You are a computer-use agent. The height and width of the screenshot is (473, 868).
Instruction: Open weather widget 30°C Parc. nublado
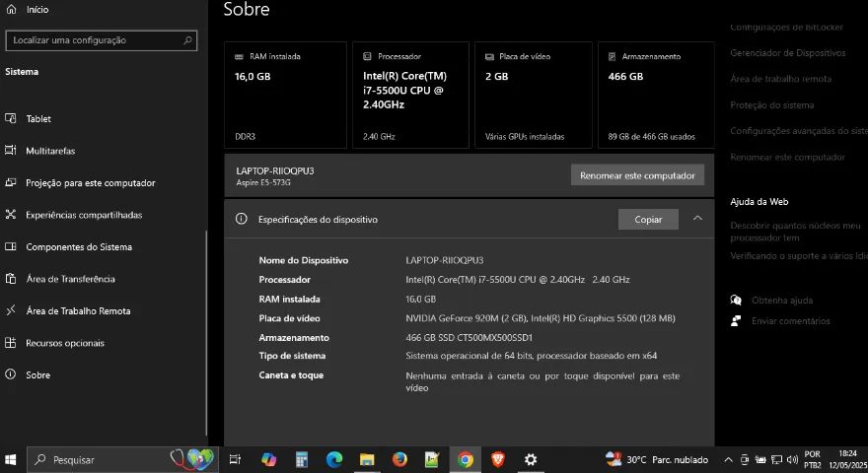tap(657, 460)
